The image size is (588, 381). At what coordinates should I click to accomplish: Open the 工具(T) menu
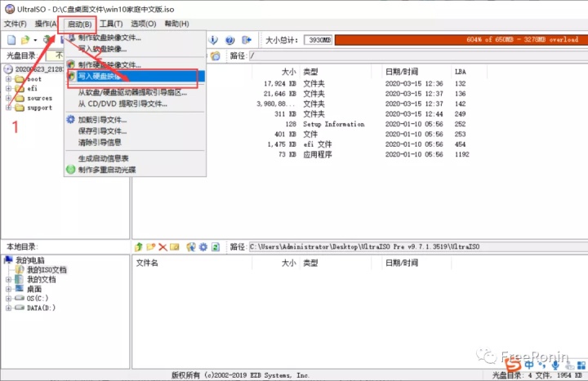click(x=111, y=24)
